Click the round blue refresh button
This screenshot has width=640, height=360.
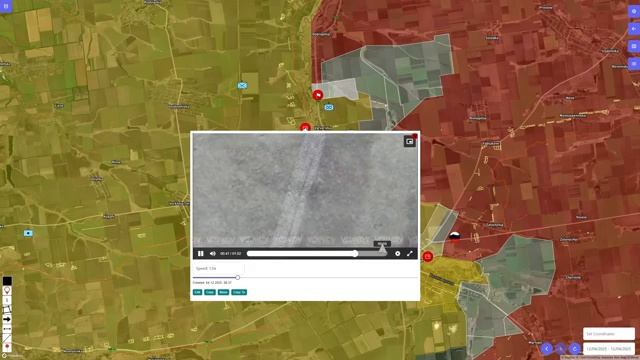[x=575, y=349]
